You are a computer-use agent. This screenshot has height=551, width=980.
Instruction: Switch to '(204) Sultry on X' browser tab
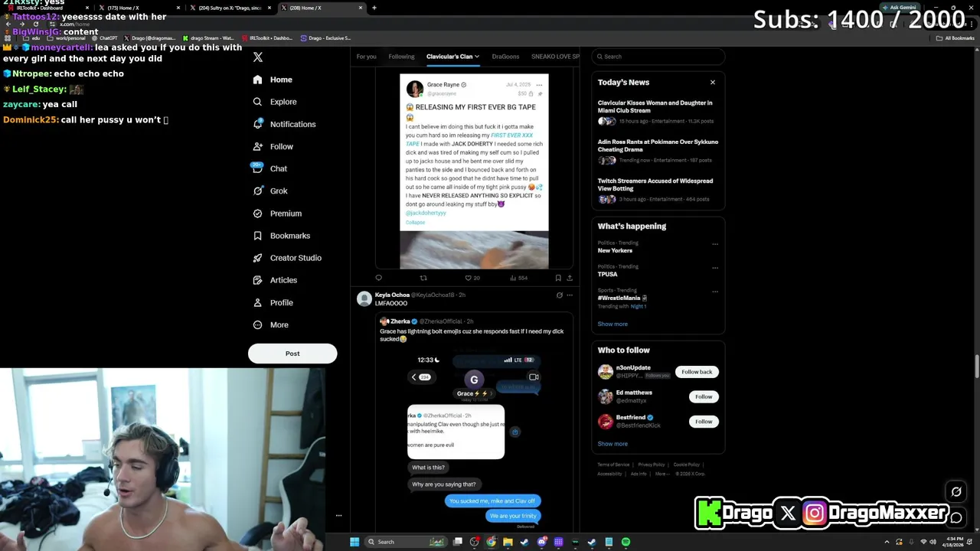(230, 8)
